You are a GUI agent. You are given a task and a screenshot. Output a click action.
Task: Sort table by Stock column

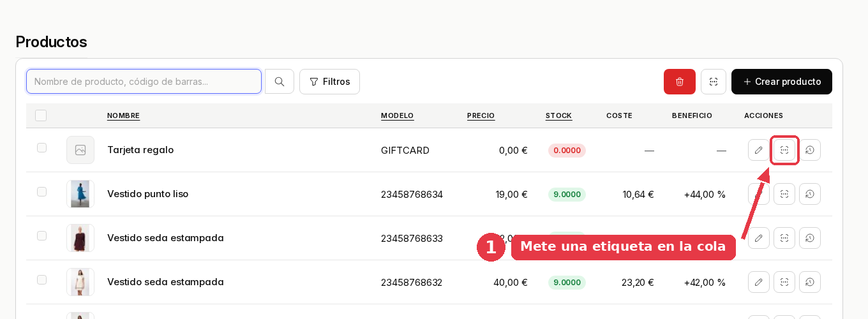coord(558,115)
